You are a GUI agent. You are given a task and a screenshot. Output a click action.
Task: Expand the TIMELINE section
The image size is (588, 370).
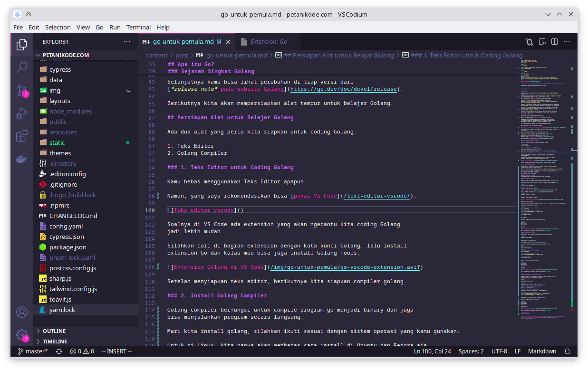coord(86,342)
